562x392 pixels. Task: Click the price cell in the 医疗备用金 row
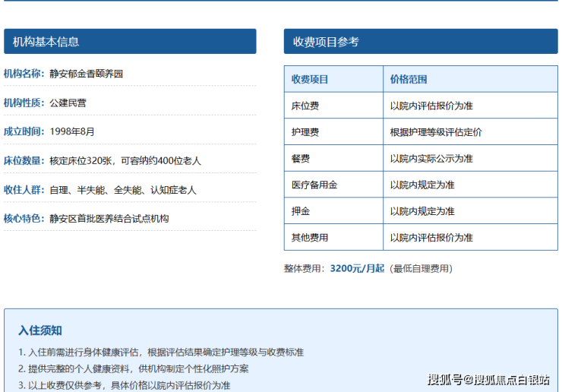pos(471,185)
